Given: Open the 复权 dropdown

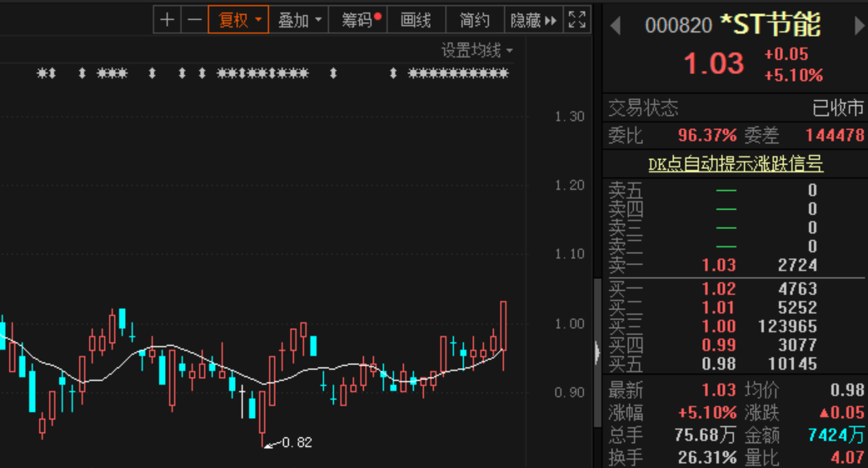Looking at the screenshot, I should point(238,20).
